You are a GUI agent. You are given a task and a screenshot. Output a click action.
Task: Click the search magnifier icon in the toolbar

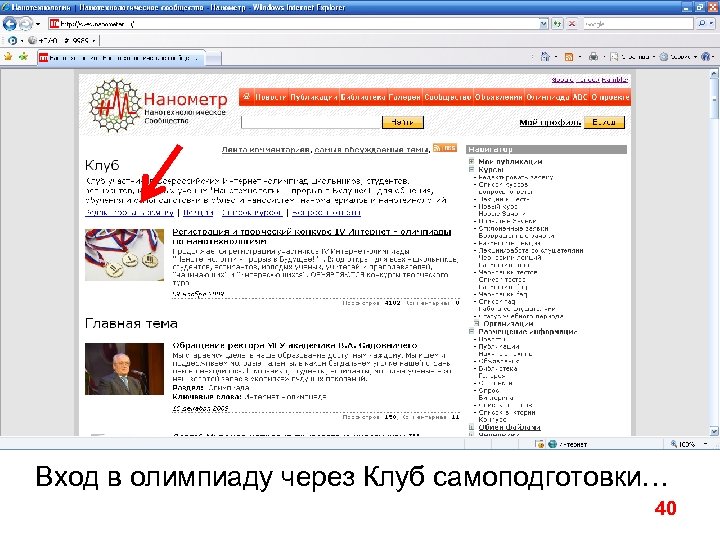pyautogui.click(x=701, y=23)
